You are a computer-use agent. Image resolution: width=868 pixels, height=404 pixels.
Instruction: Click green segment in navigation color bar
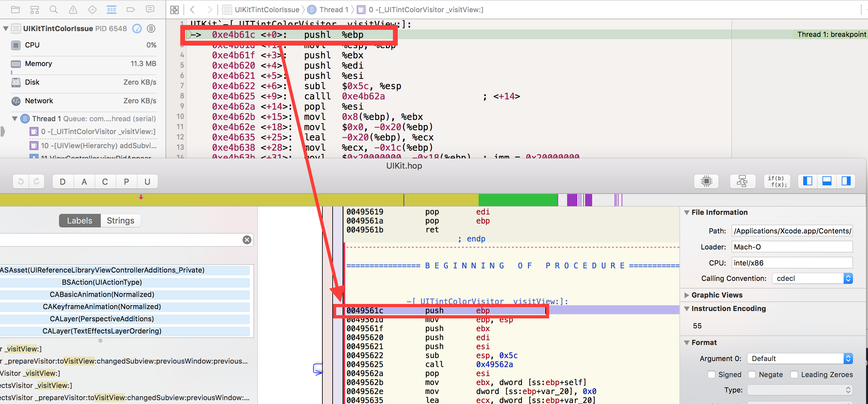coord(518,200)
